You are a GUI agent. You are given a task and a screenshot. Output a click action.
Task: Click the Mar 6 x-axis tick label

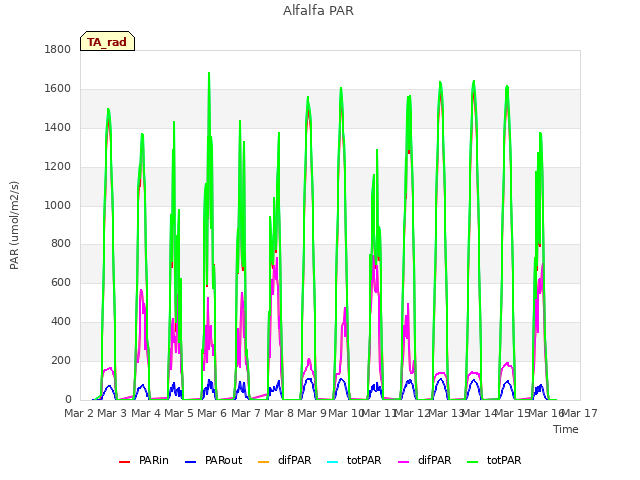(212, 413)
